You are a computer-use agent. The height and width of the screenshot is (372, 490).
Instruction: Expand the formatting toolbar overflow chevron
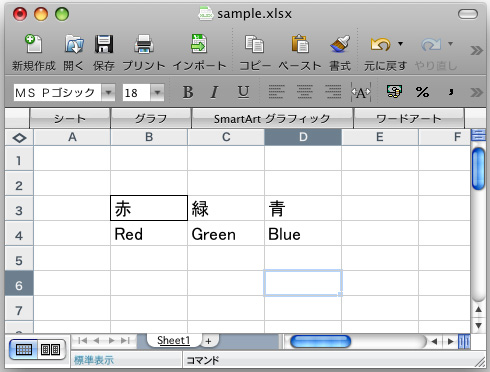point(476,92)
